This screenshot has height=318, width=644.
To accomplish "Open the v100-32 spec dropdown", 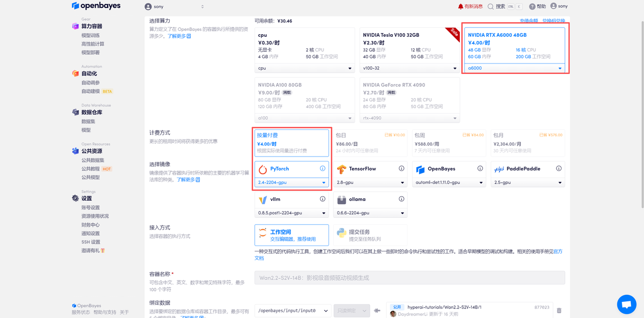I will 410,68.
